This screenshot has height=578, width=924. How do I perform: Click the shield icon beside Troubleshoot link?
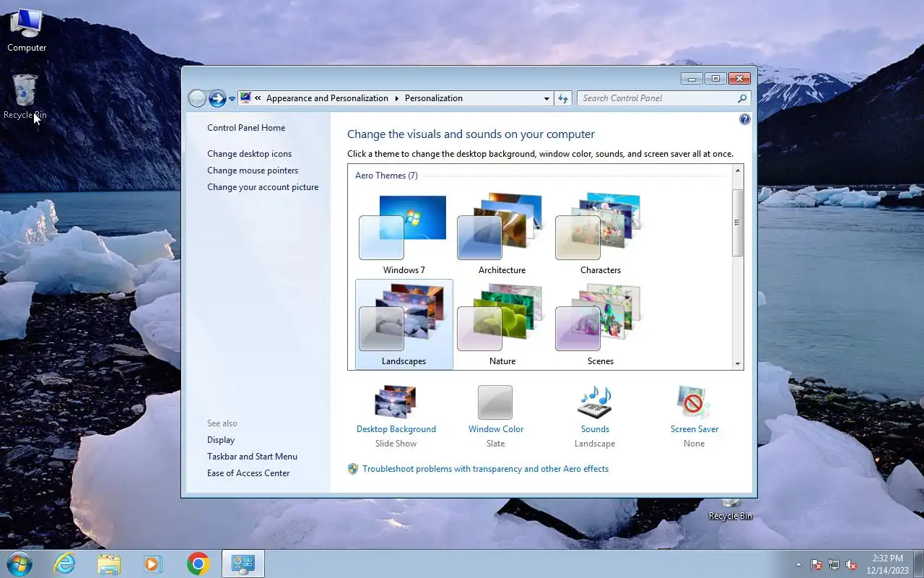tap(353, 469)
